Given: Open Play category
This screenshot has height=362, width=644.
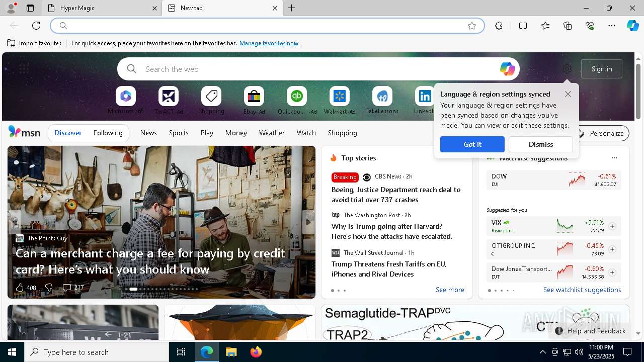Looking at the screenshot, I should pos(207,133).
